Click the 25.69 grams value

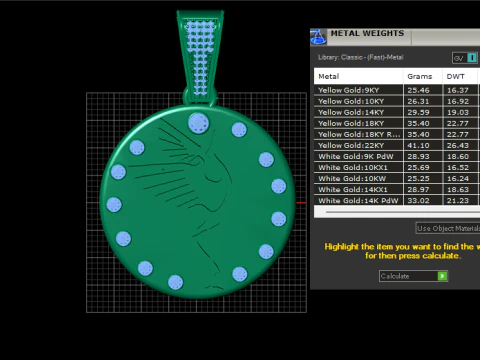[418, 167]
